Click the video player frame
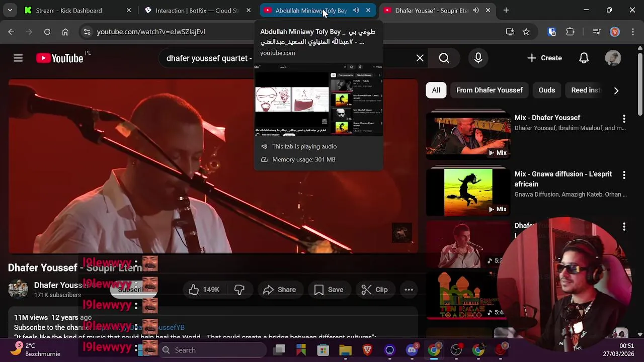Image resolution: width=644 pixels, height=362 pixels. pos(213,166)
